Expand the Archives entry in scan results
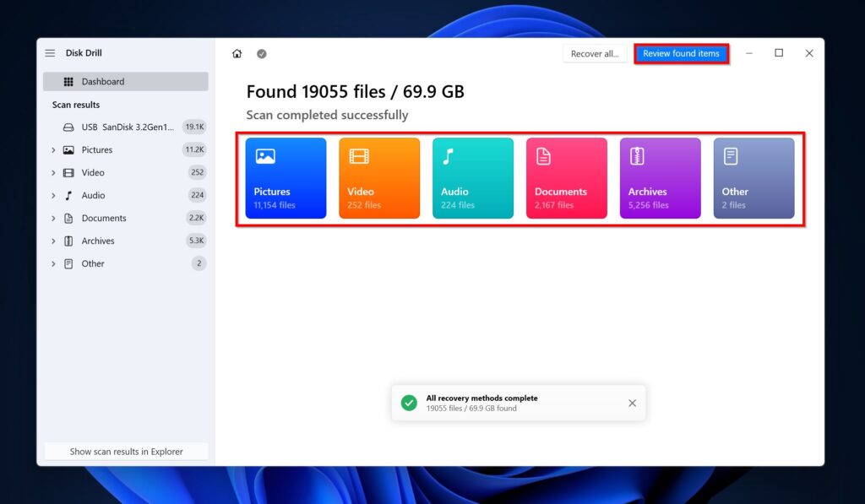The image size is (865, 504). pyautogui.click(x=54, y=241)
